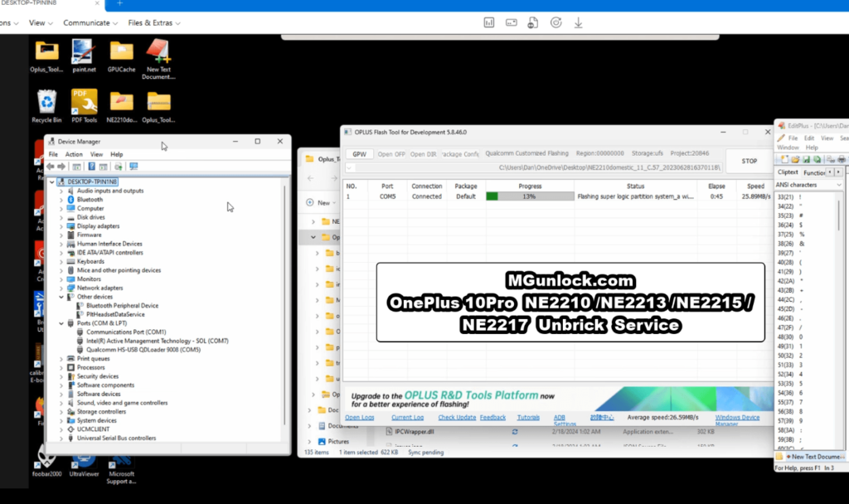
Task: Click the Current Log link
Action: 407,418
